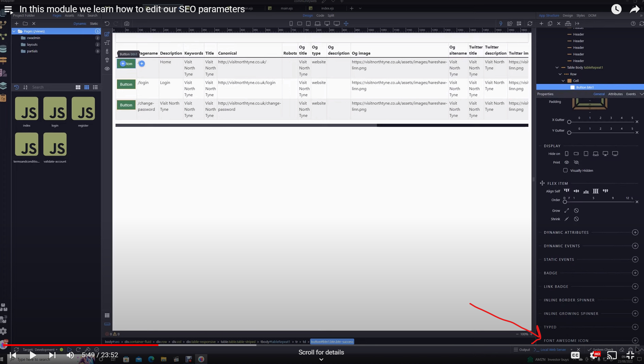Screen dimensions: 644x364
Task: Toggle Hide on phone portrait icon
Action: tap(566, 154)
